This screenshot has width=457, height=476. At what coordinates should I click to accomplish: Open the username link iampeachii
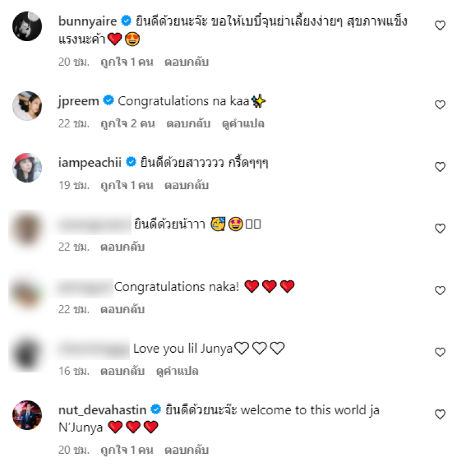pos(90,163)
